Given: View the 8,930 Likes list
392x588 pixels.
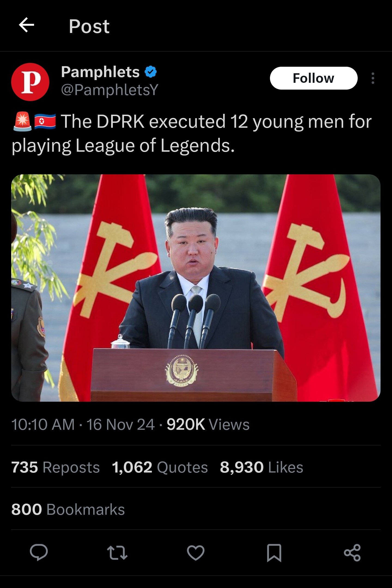Looking at the screenshot, I should (x=262, y=467).
